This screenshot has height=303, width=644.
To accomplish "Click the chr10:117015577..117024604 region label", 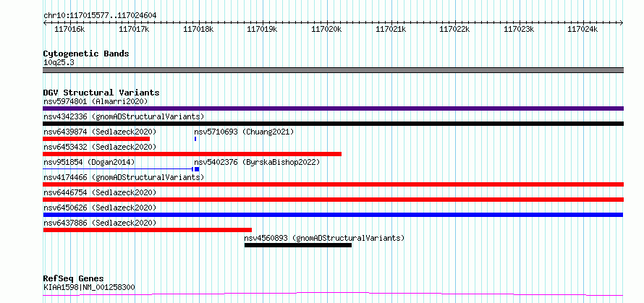I will click(100, 15).
